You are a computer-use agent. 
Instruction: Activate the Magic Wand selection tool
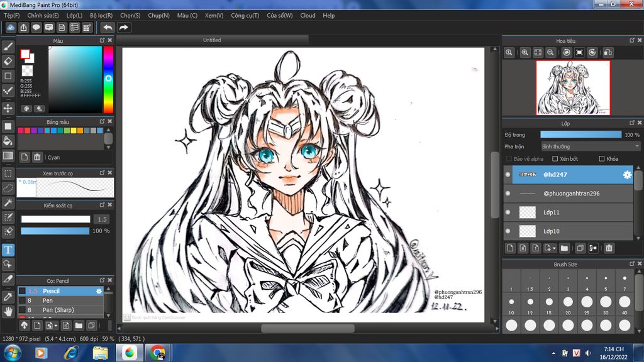pyautogui.click(x=8, y=202)
